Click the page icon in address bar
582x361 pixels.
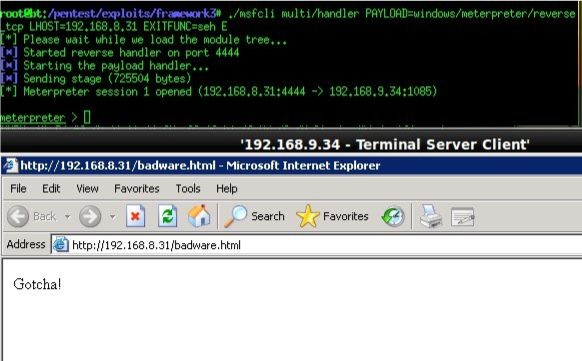61,245
